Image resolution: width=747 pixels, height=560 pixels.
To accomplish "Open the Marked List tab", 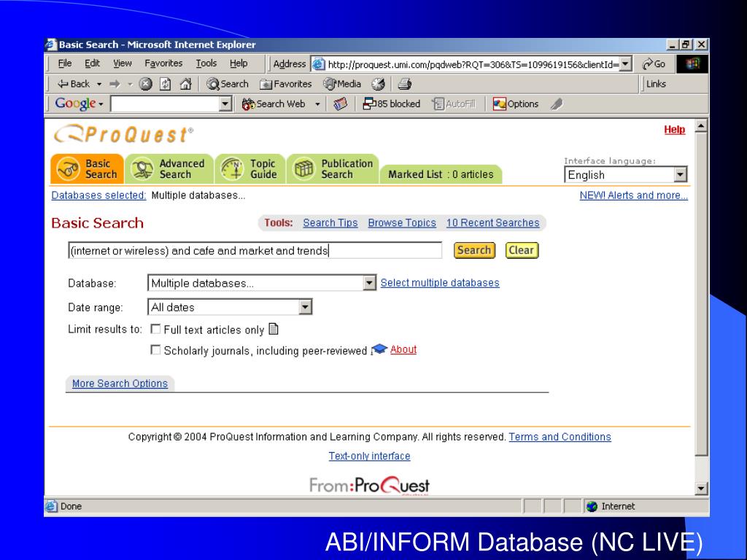I will (441, 174).
